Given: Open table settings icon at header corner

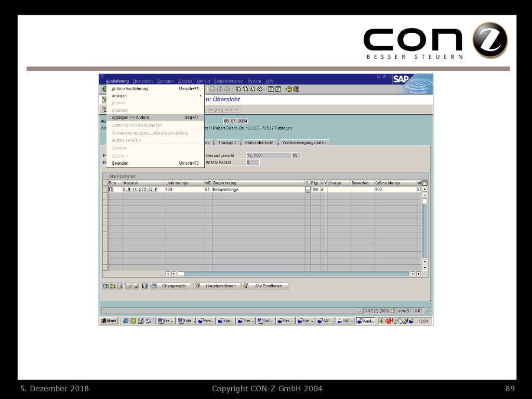Looking at the screenshot, I should (424, 183).
